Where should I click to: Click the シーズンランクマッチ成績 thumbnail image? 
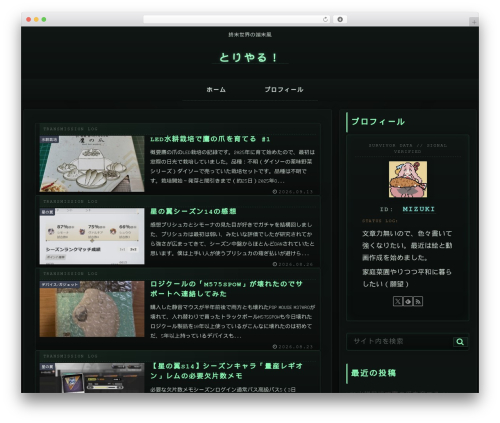point(92,236)
